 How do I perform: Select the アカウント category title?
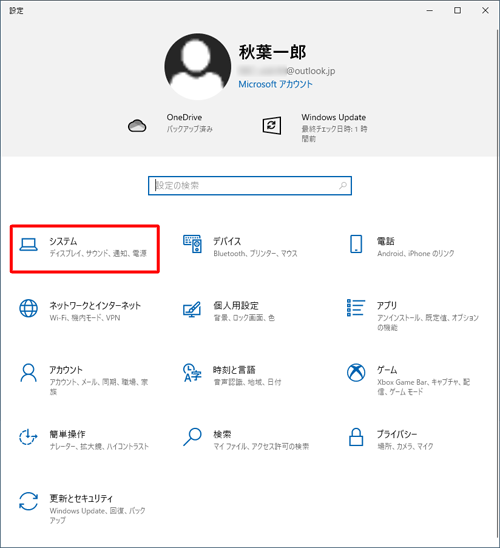tap(66, 370)
